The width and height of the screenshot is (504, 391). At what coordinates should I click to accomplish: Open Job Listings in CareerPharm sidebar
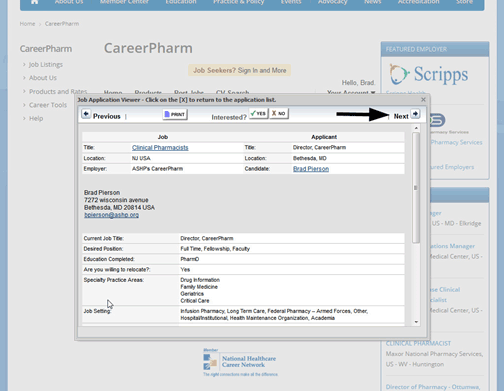click(x=46, y=64)
